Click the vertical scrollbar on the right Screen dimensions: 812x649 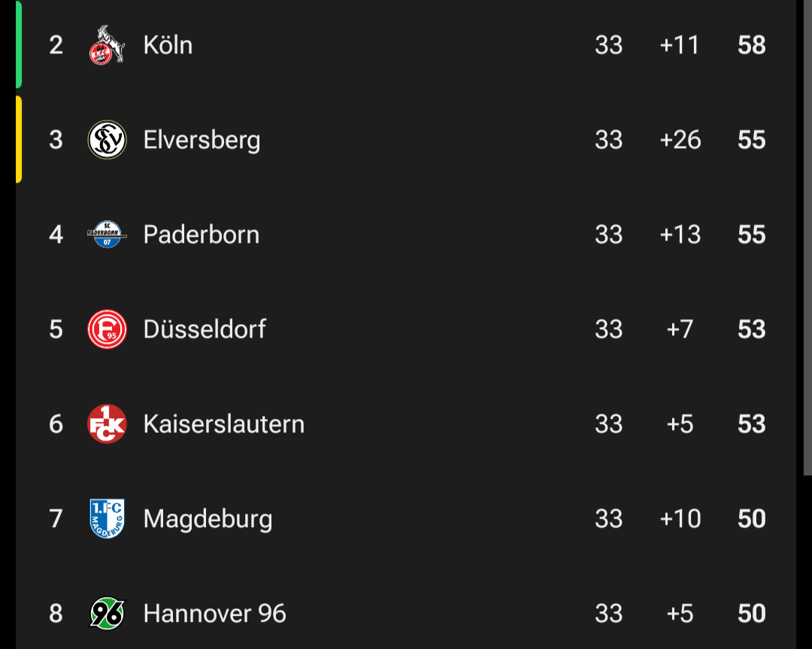807,238
